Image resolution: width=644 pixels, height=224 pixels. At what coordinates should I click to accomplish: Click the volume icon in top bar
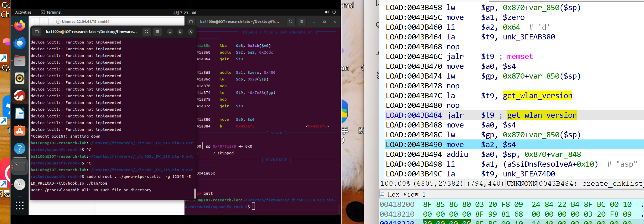tap(327, 12)
